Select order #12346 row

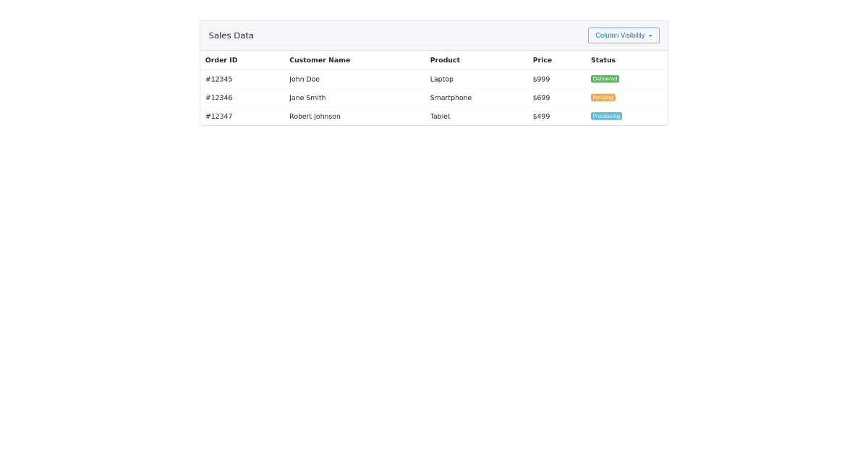[x=218, y=97]
